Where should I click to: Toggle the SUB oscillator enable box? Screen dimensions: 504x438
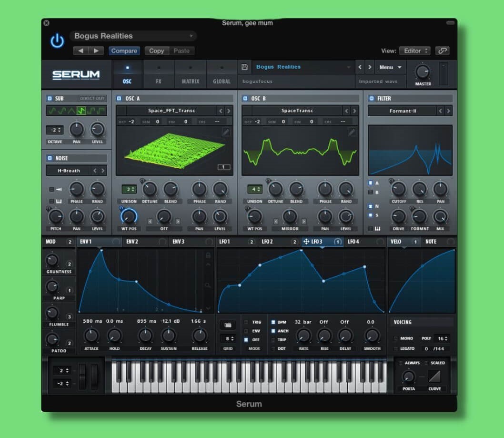[50, 99]
